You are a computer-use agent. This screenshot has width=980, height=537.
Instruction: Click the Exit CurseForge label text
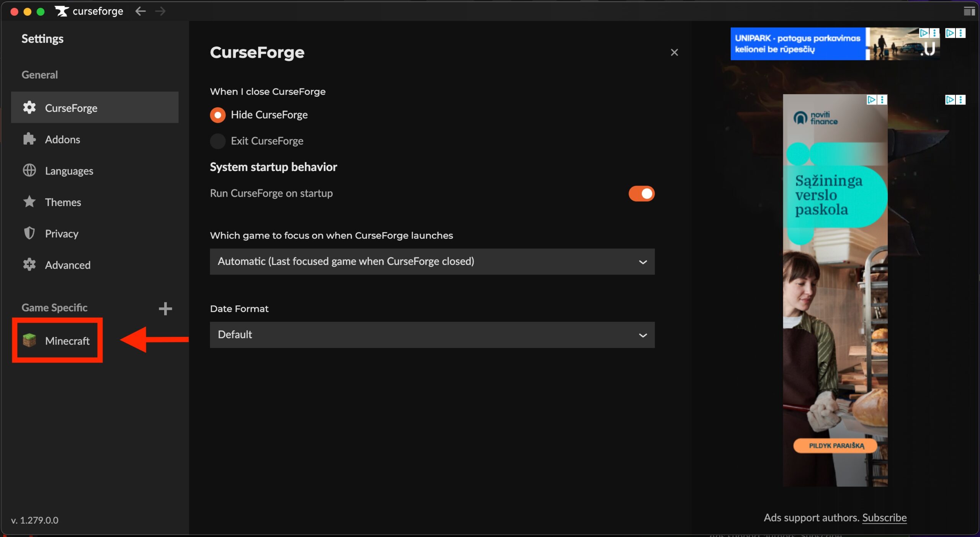click(267, 141)
